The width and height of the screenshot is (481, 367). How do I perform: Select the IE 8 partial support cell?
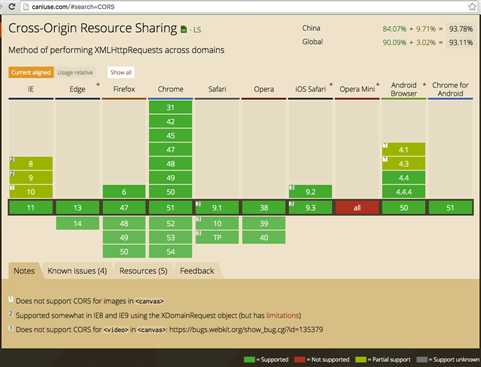point(31,163)
